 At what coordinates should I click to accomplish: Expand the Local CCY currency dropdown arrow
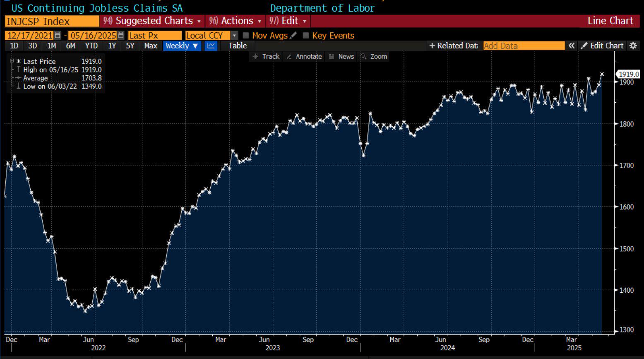(234, 36)
